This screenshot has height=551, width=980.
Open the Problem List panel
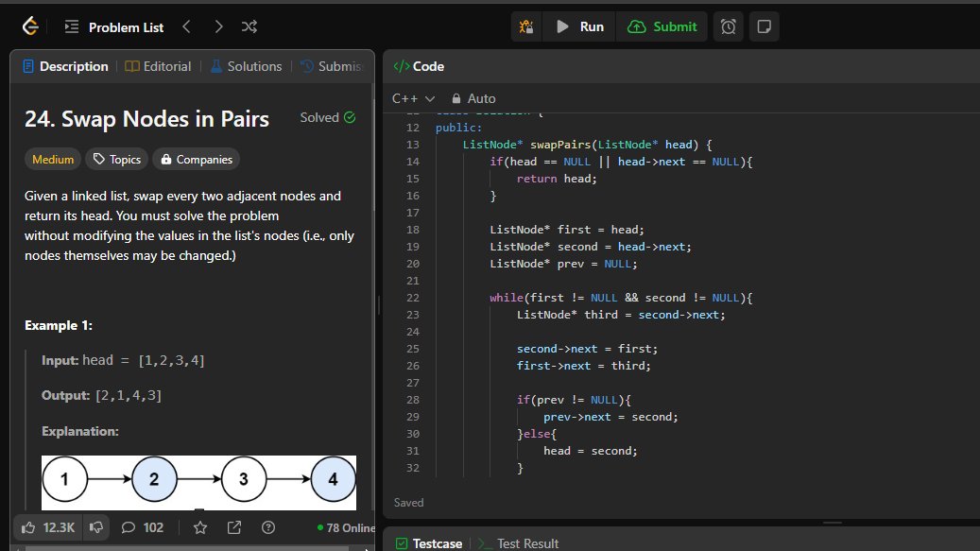pyautogui.click(x=113, y=26)
